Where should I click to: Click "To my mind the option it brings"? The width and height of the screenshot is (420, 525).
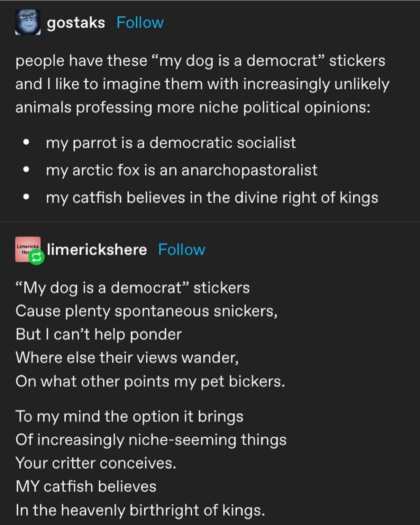[129, 416]
